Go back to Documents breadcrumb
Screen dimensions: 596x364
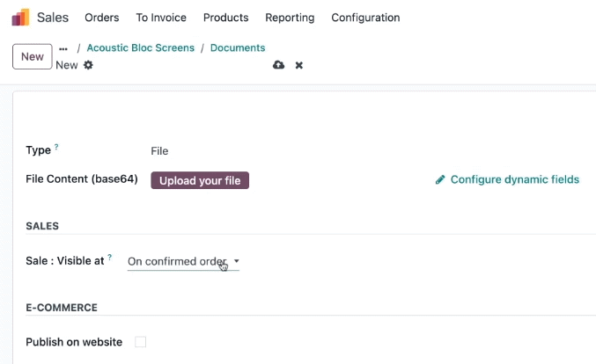[238, 47]
